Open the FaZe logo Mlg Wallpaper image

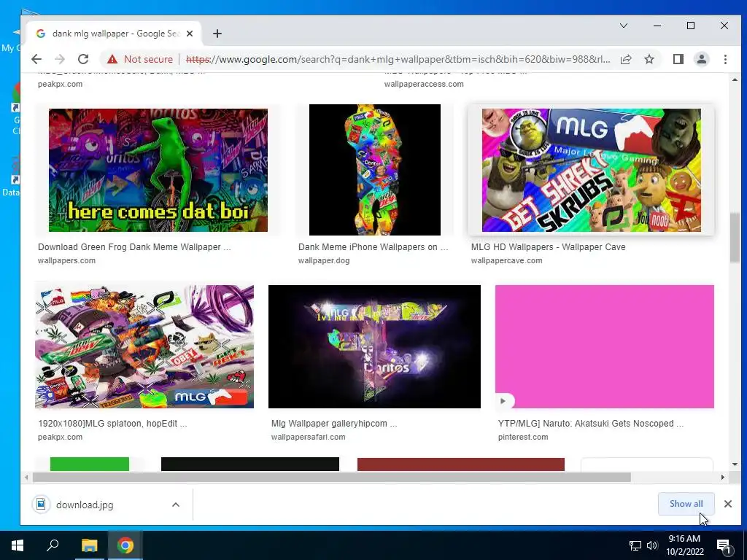click(374, 346)
